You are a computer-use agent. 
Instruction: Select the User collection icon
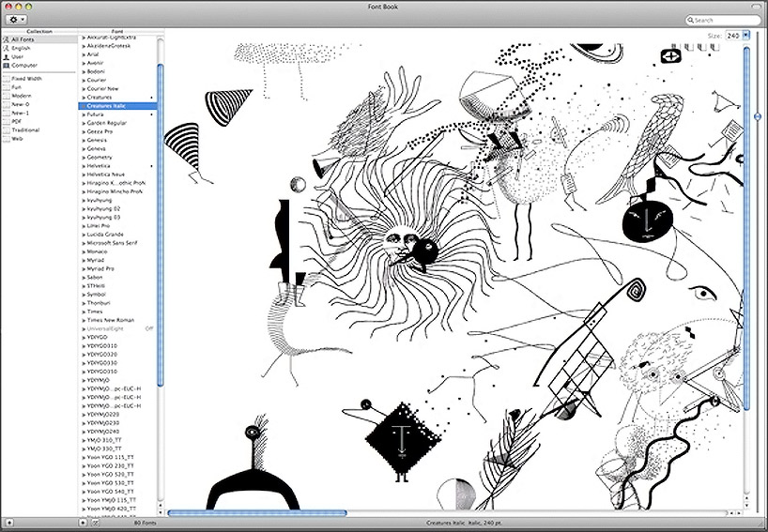click(x=6, y=56)
